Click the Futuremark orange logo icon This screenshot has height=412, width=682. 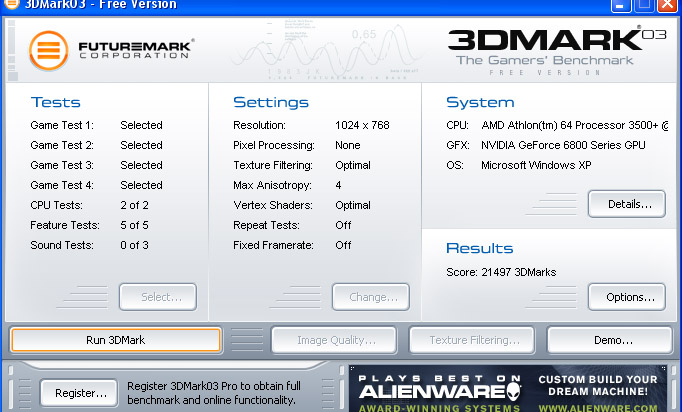tap(49, 50)
